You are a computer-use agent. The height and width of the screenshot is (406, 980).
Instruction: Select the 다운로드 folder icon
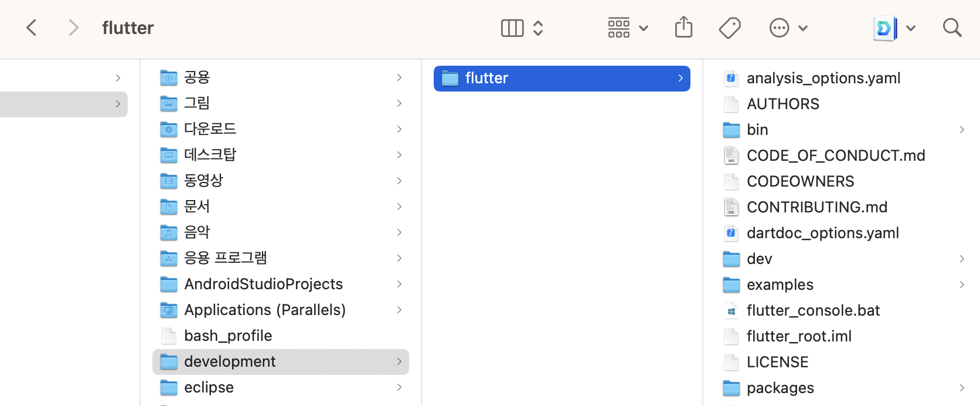pyautogui.click(x=169, y=129)
